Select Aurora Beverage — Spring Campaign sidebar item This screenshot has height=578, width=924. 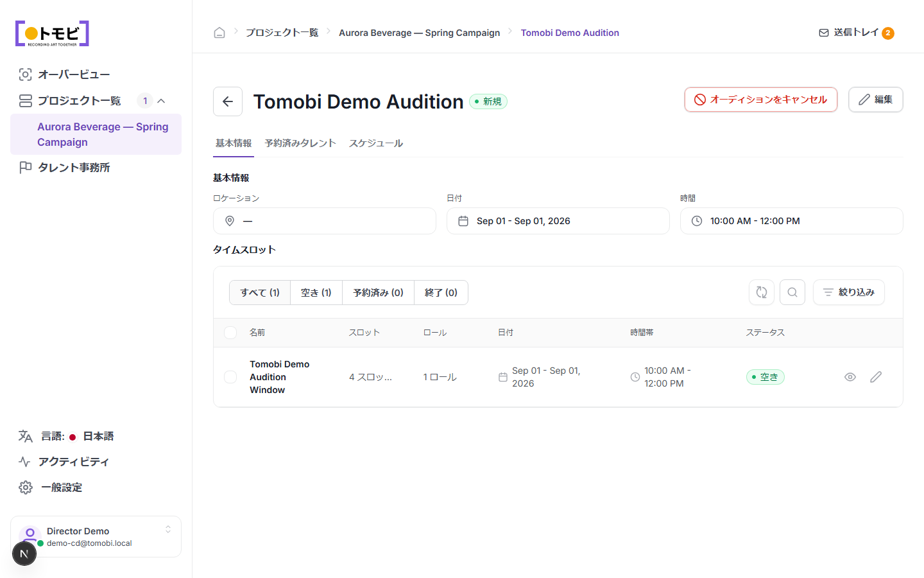[96, 134]
